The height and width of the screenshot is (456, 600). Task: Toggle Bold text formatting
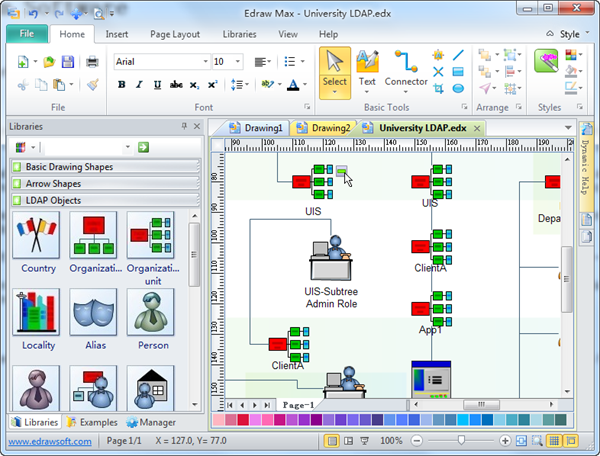click(x=122, y=85)
